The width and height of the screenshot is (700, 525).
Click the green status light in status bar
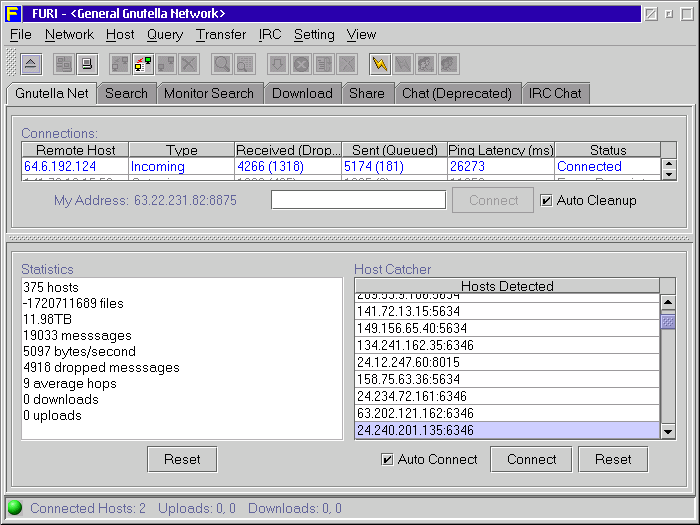(15, 508)
